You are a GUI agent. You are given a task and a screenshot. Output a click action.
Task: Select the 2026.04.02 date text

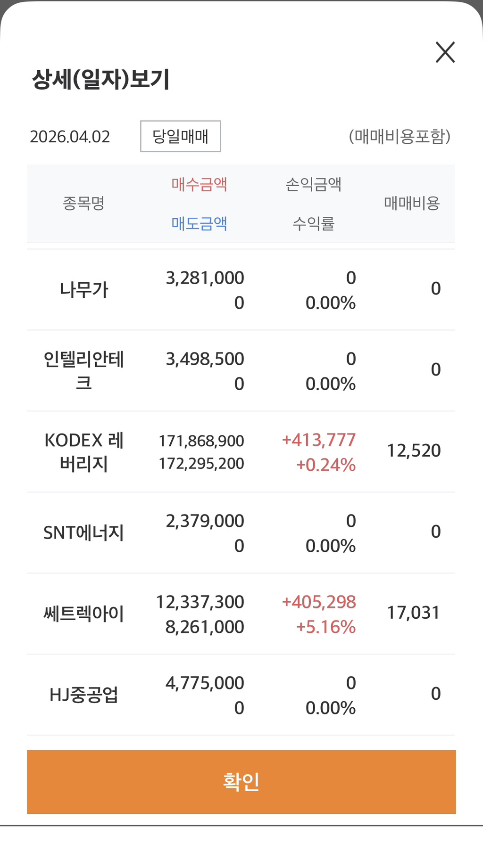pos(70,137)
